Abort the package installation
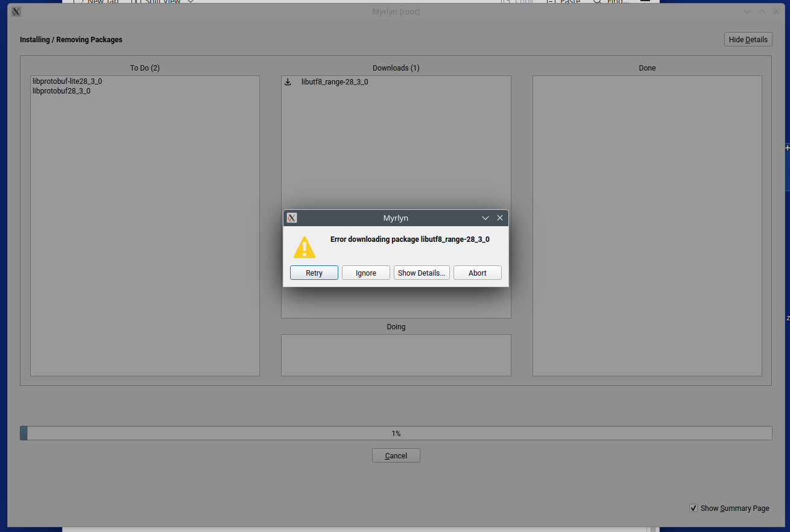The image size is (790, 532). [x=478, y=273]
